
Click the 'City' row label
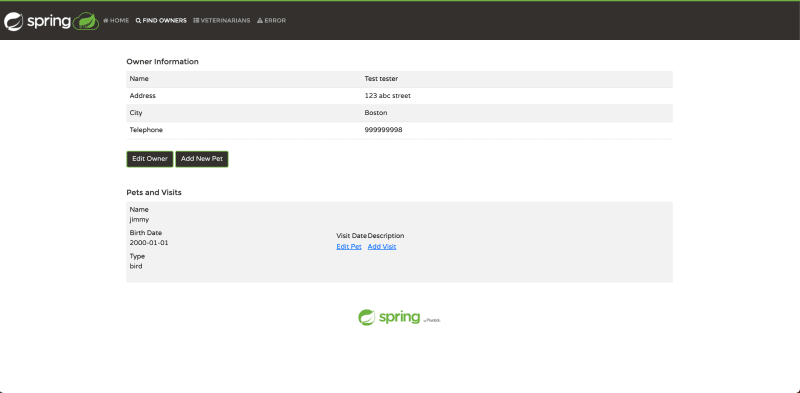(136, 113)
